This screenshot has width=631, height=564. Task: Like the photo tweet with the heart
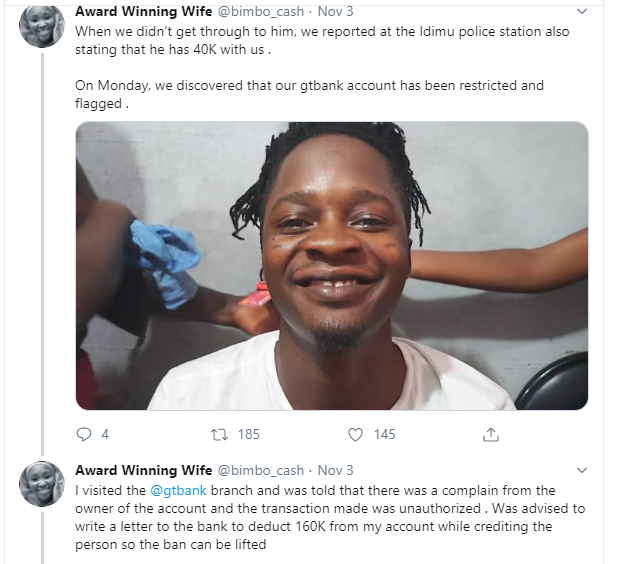[355, 434]
